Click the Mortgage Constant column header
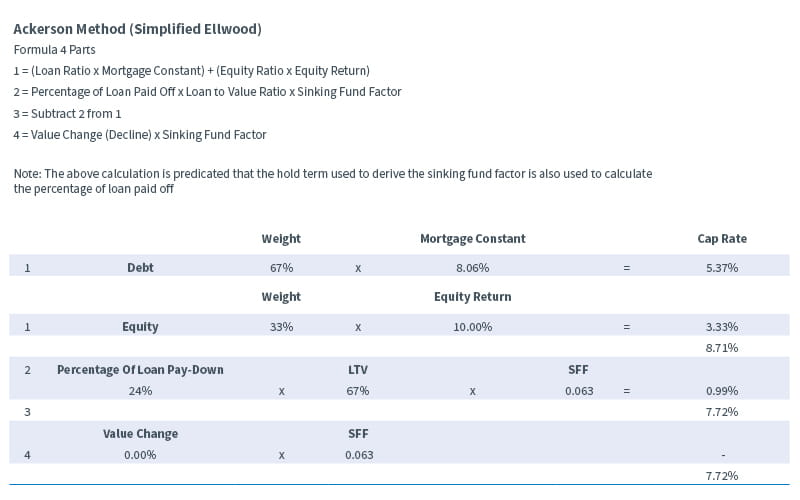 (x=472, y=239)
